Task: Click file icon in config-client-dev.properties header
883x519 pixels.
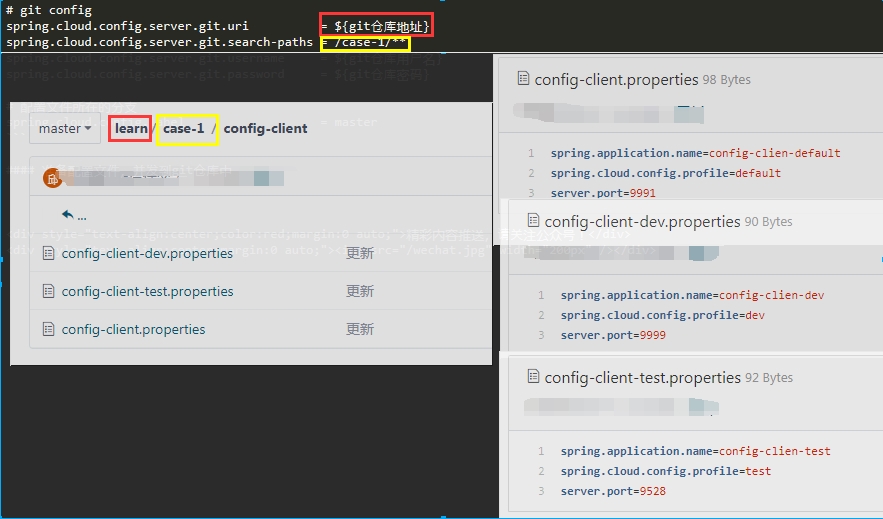Action: (x=533, y=221)
